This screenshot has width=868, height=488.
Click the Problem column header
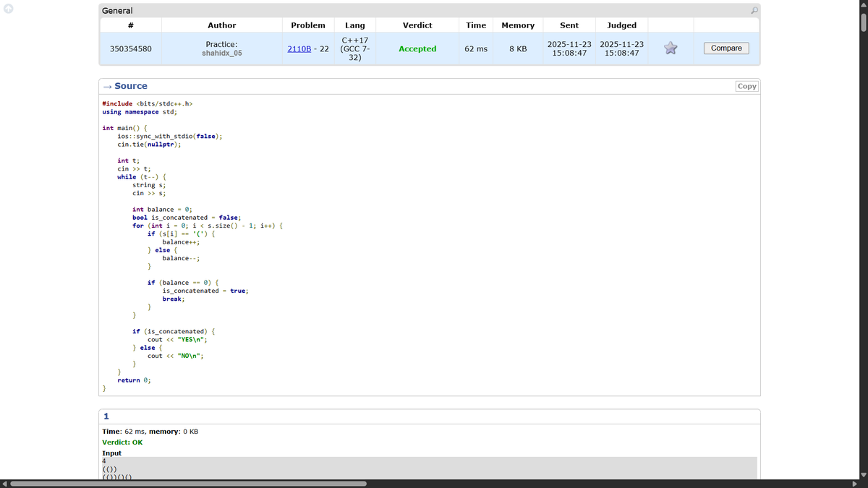308,25
